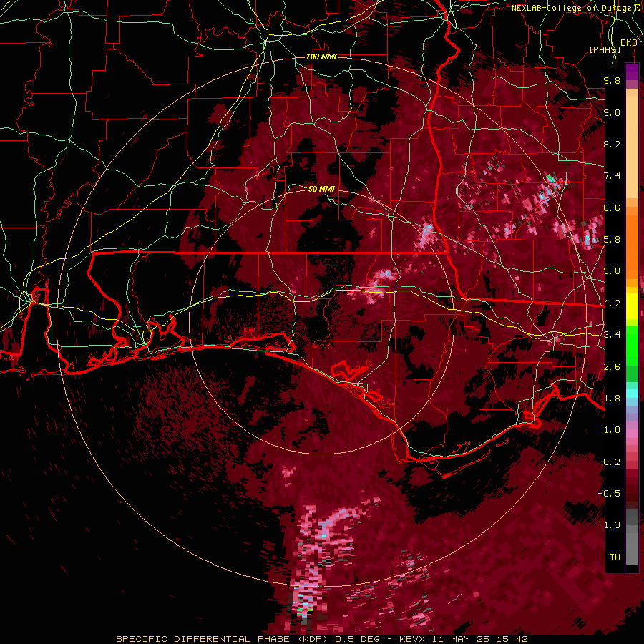Click the 1.8 scale value
644x644 pixels.
click(612, 399)
